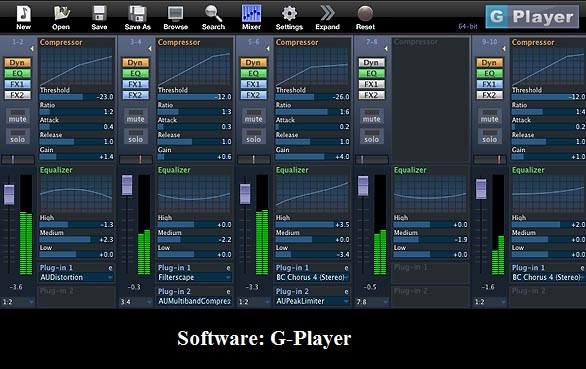Edit Plug-in 1 on channel 5-6 (e)
This screenshot has width=586, height=369.
point(346,268)
